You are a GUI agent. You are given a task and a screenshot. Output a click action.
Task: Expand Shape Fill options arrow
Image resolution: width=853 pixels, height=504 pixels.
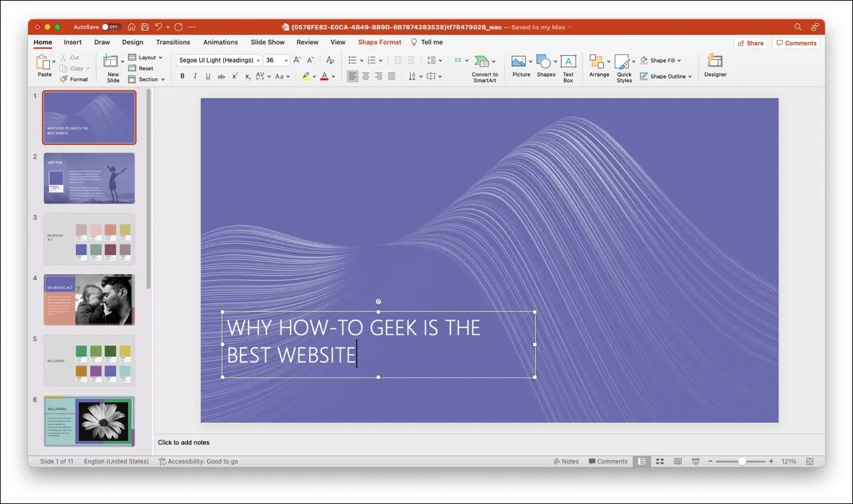coord(679,61)
